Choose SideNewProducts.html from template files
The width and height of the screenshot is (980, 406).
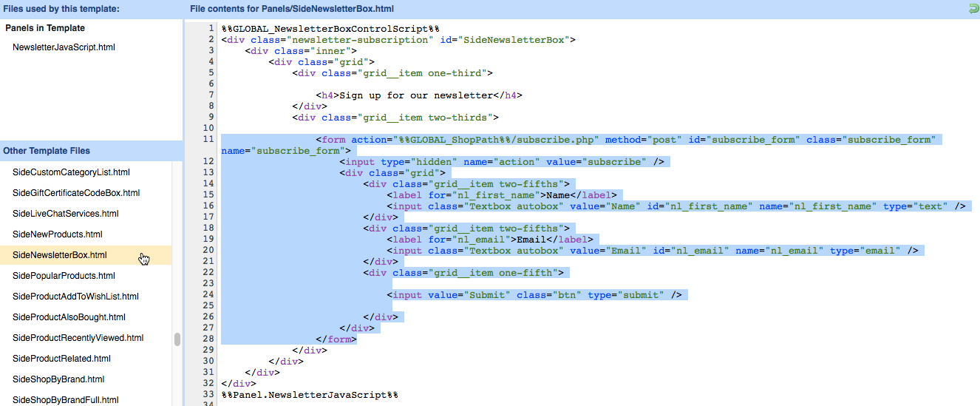(x=57, y=234)
